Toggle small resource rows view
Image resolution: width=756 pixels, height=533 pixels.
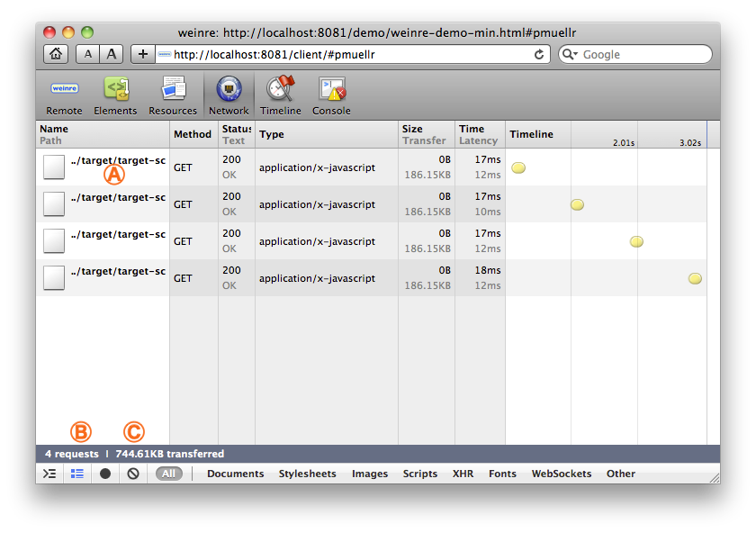point(77,474)
